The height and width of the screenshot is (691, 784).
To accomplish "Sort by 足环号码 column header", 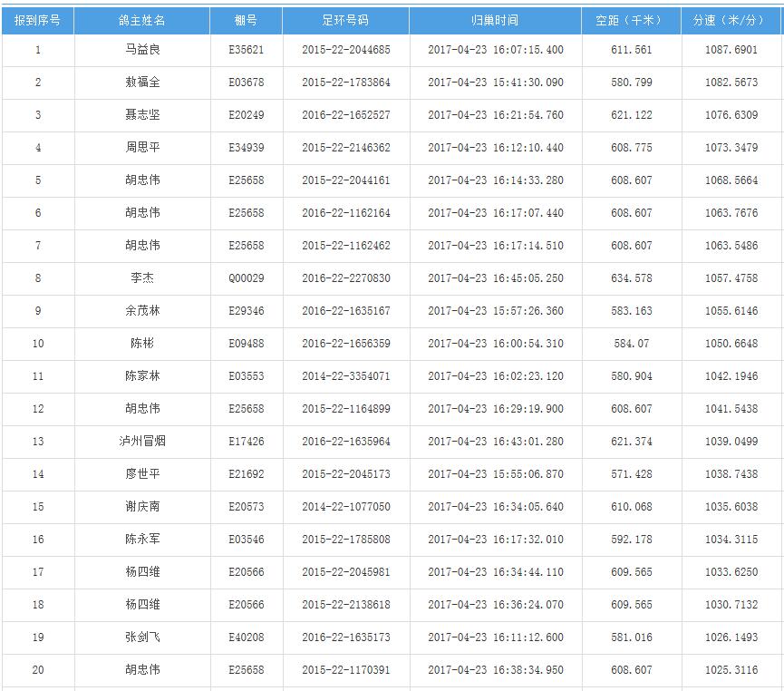I will click(345, 20).
